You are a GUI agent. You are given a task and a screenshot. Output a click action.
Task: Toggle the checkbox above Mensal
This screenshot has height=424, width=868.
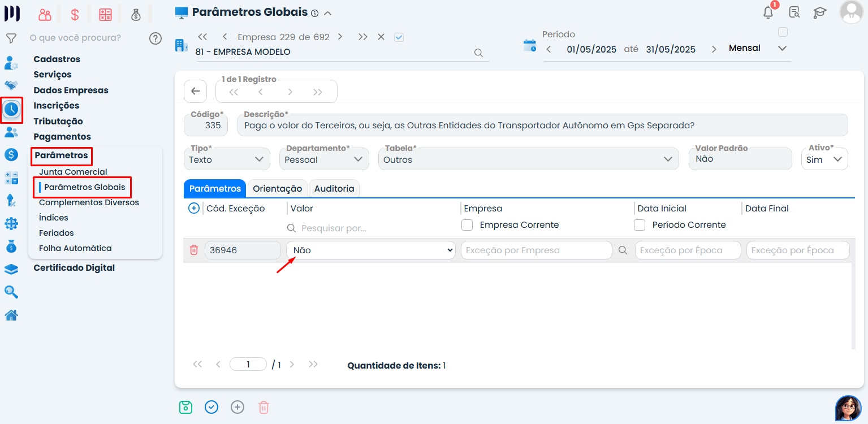783,32
